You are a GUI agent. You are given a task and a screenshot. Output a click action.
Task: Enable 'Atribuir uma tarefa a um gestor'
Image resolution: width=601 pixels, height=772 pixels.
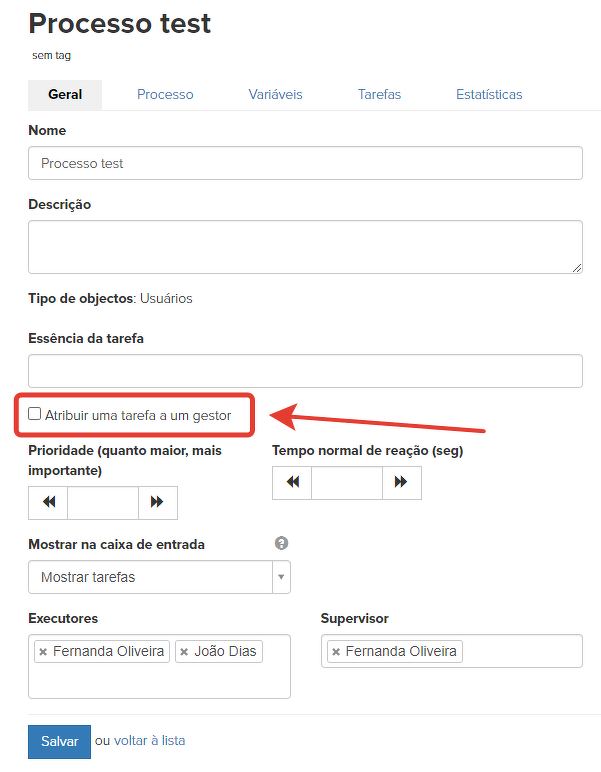click(x=35, y=414)
